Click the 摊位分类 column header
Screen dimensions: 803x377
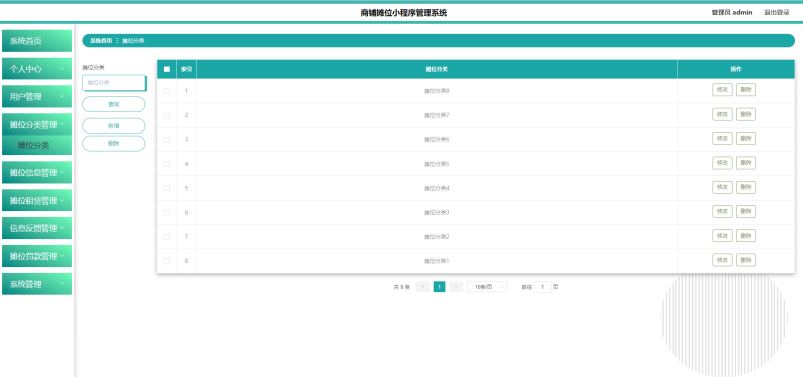pyautogui.click(x=437, y=69)
